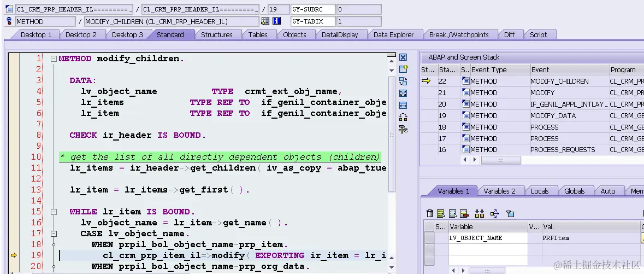
Task: Click the tool settings icon with the hammer symbol
Action: pos(403,130)
